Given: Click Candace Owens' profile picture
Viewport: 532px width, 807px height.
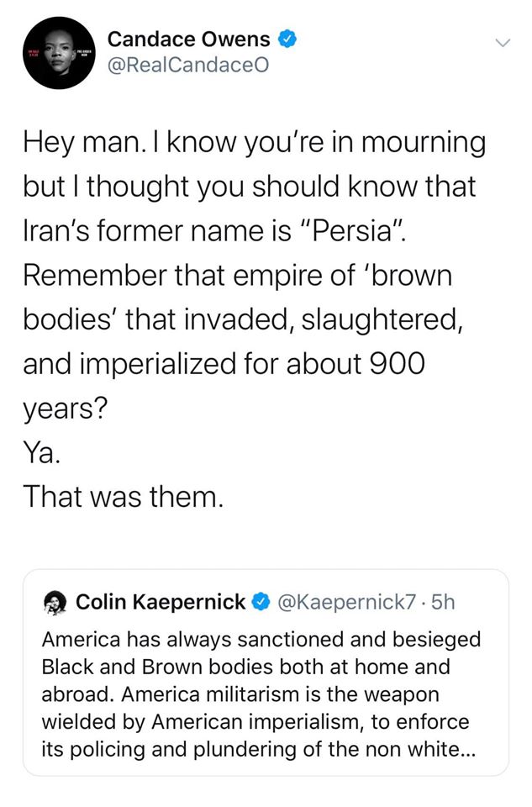Looking at the screenshot, I should click(57, 52).
